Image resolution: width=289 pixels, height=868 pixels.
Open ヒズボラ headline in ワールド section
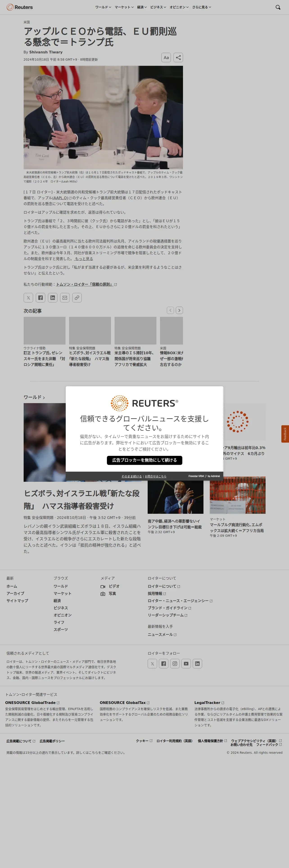tap(82, 500)
